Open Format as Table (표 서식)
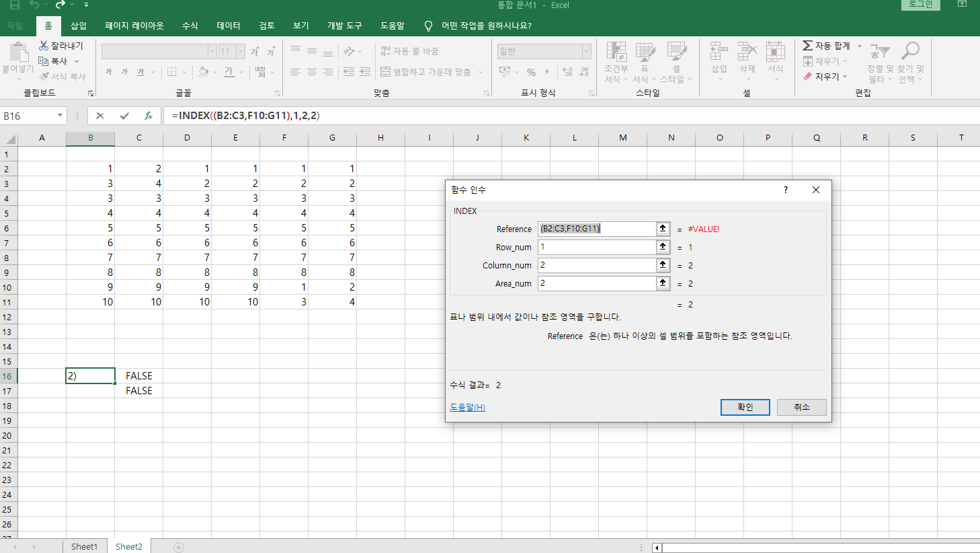Viewport: 980px width, 553px height. click(x=645, y=63)
